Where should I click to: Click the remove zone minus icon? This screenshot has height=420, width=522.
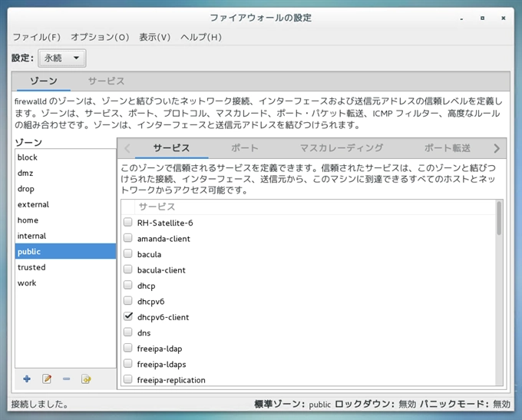(x=66, y=379)
